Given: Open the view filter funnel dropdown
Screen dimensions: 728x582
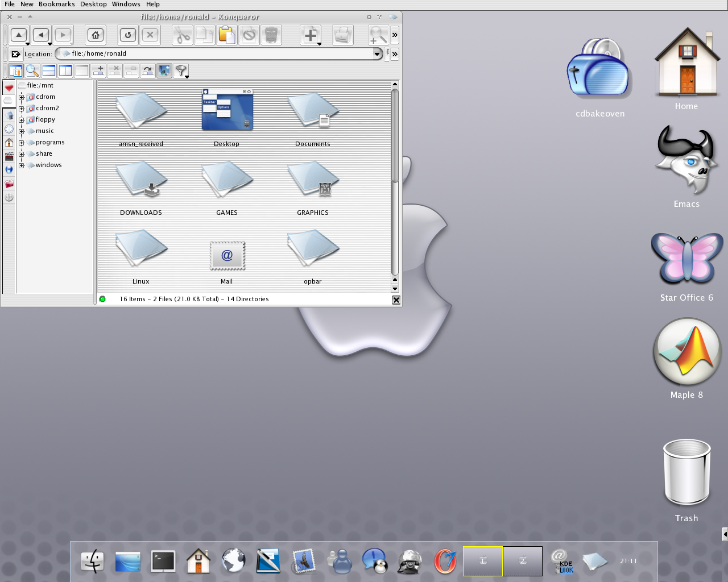Looking at the screenshot, I should 181,71.
